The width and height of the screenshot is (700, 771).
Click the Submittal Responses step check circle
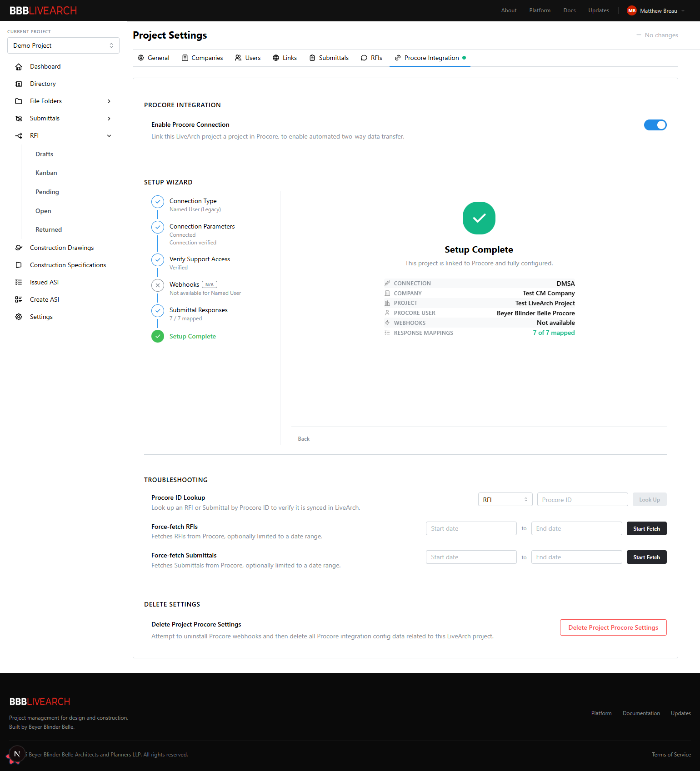[x=158, y=311]
